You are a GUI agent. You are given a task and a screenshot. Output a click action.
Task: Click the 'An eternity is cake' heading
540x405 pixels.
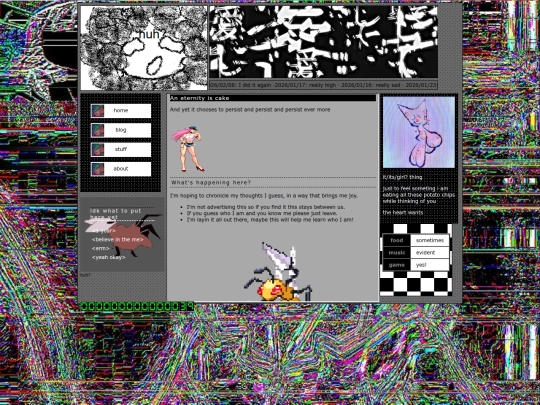[273, 98]
